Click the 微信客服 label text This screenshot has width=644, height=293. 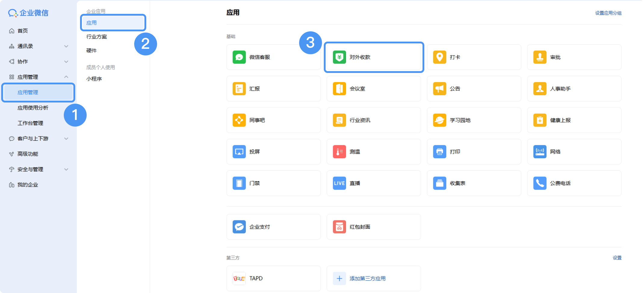pyautogui.click(x=260, y=57)
